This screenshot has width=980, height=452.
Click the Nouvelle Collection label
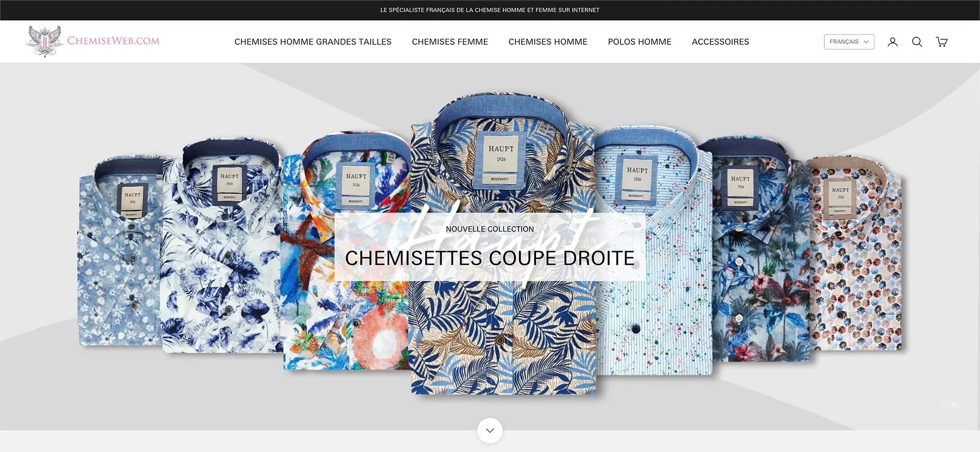click(x=490, y=229)
